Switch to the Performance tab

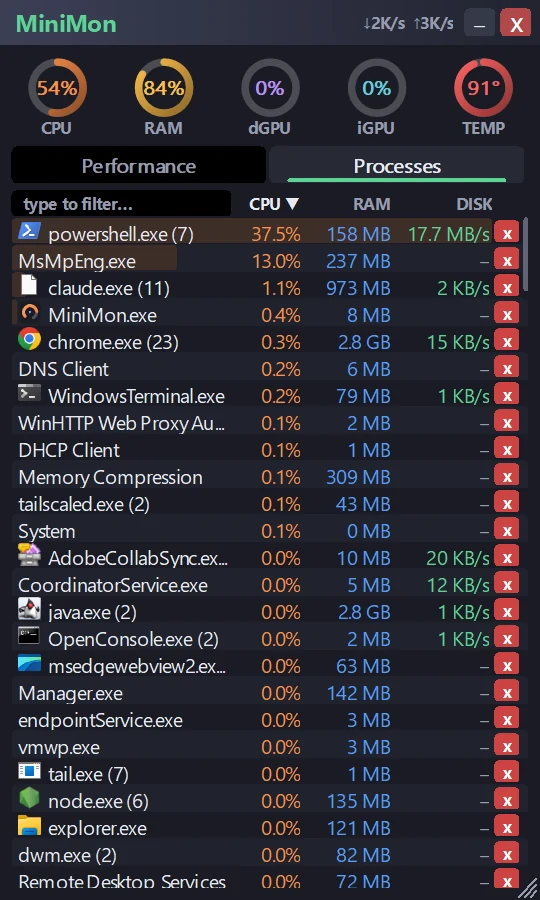pos(138,165)
